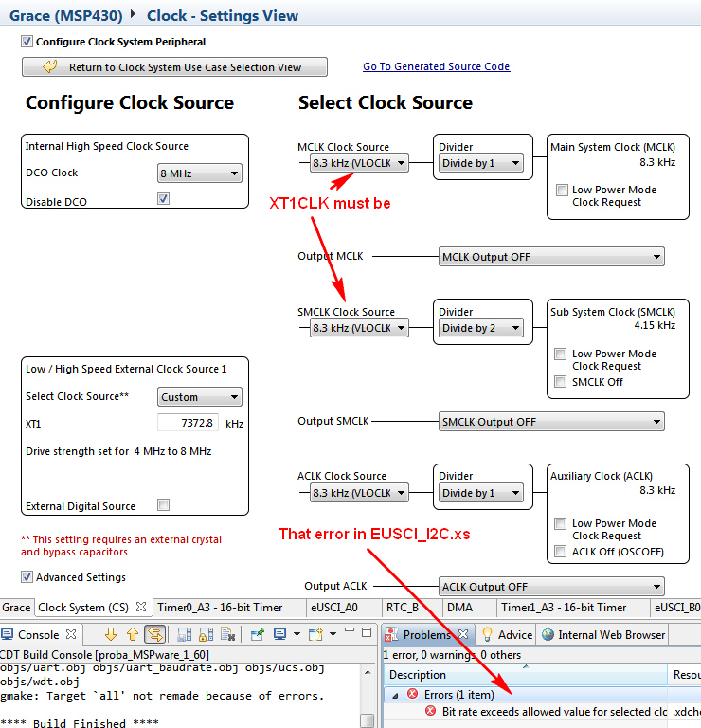This screenshot has height=728, width=701.
Task: Uncheck the Disable DCO checkbox
Action: point(163,199)
